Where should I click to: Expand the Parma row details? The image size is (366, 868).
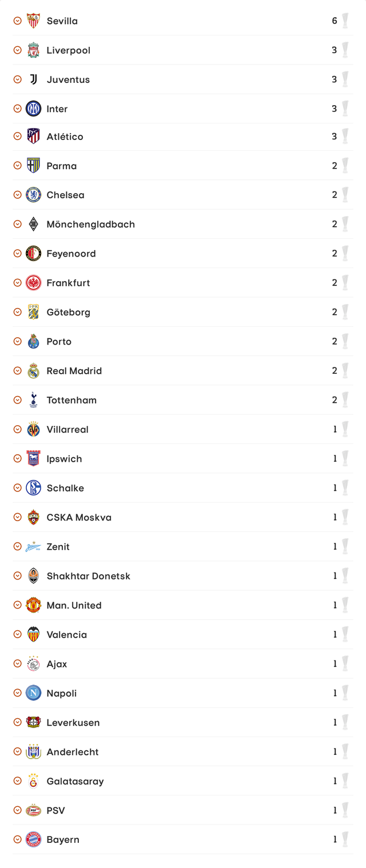pyautogui.click(x=18, y=166)
